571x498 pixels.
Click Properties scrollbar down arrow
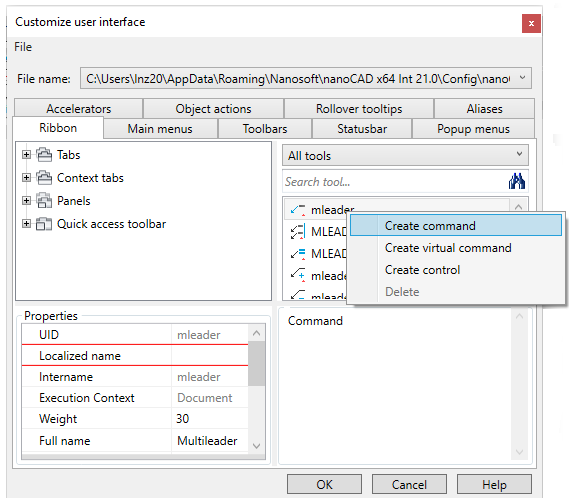(x=256, y=446)
